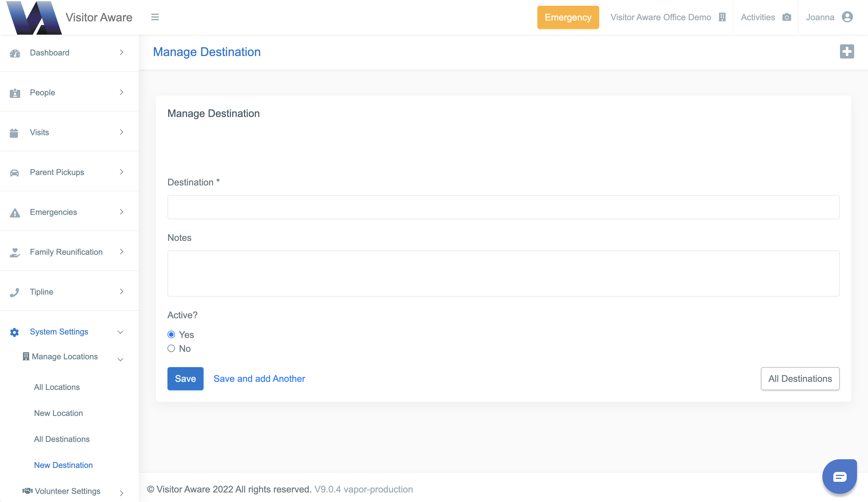The height and width of the screenshot is (502, 868).
Task: Click the plus icon to add destination
Action: point(847,52)
